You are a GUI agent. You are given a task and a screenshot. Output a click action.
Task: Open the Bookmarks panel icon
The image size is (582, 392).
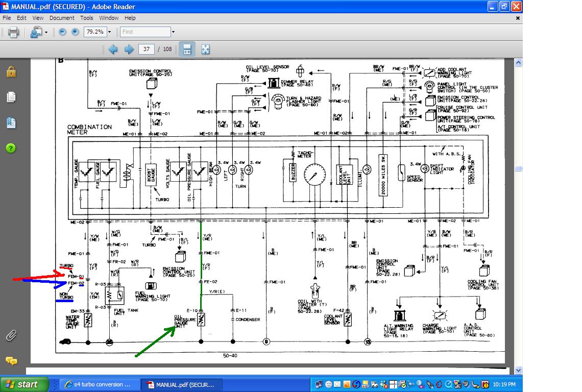[11, 123]
